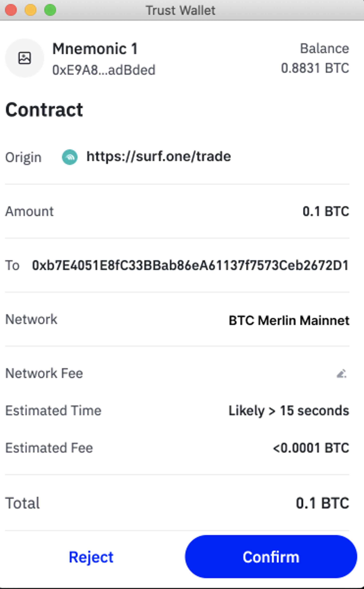Click the Mnemonic 1 wallet avatar icon
The image size is (364, 589).
tap(25, 58)
